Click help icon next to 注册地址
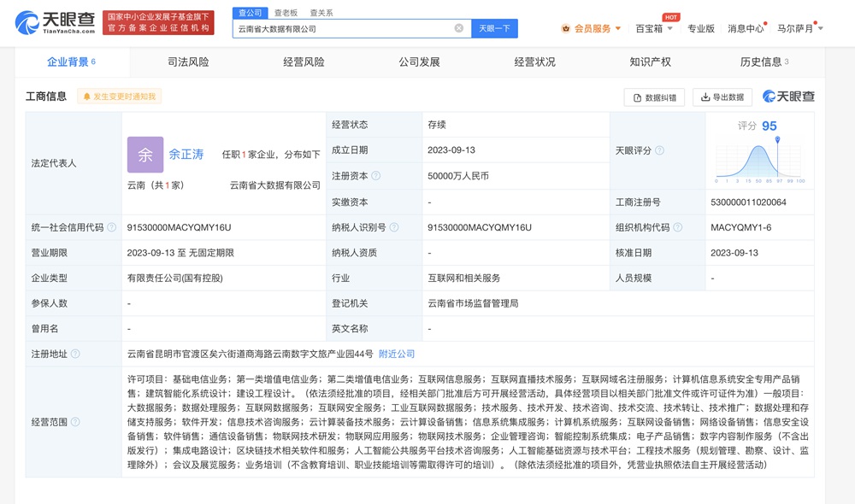This screenshot has height=504, width=855. tap(75, 354)
